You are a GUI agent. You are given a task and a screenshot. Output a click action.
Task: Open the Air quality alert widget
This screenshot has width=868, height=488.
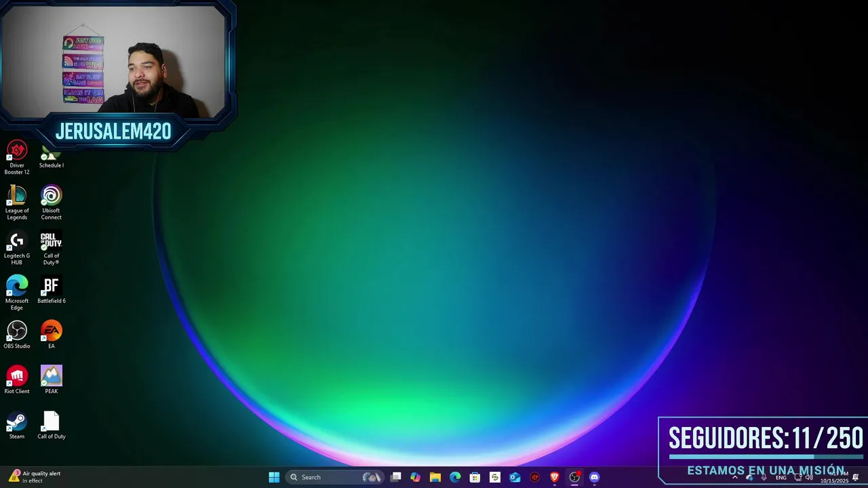(x=35, y=477)
